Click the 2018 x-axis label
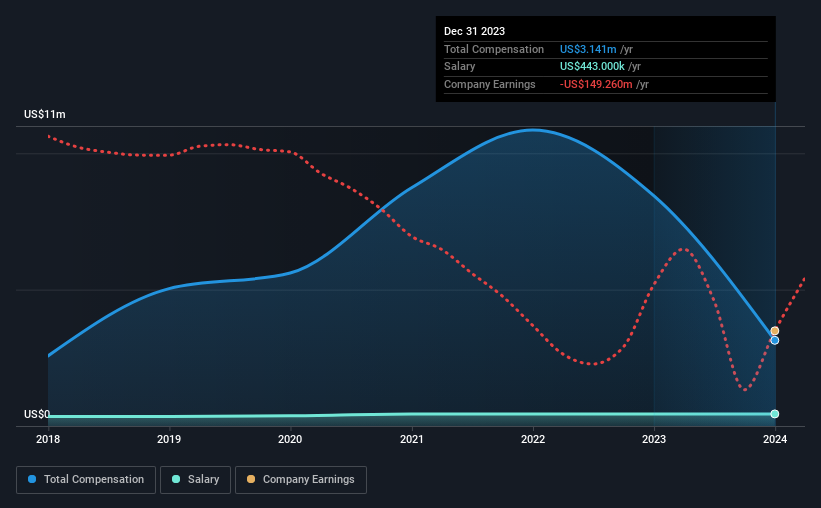This screenshot has height=508, width=821. [x=48, y=439]
